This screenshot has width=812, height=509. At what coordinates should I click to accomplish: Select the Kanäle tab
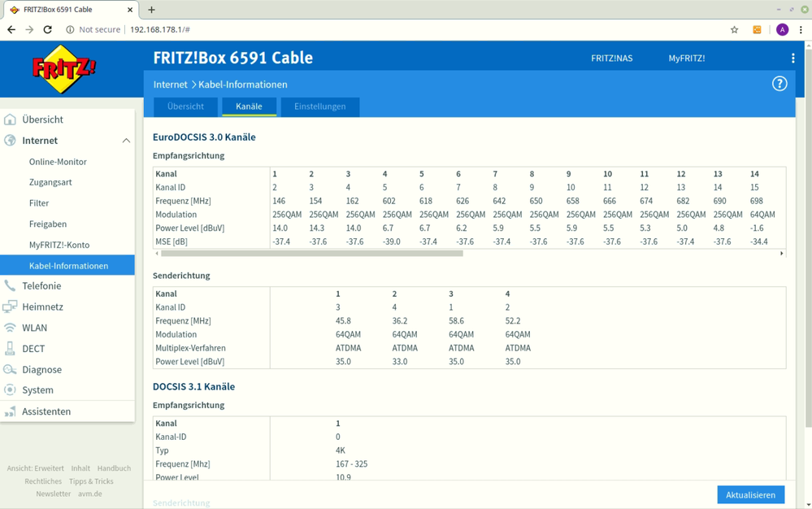249,107
